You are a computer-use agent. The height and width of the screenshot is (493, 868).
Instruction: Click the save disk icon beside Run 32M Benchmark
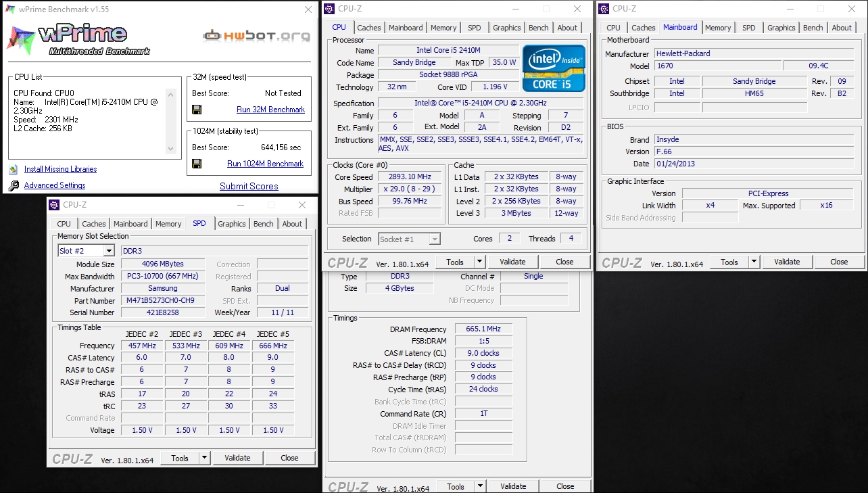point(197,110)
